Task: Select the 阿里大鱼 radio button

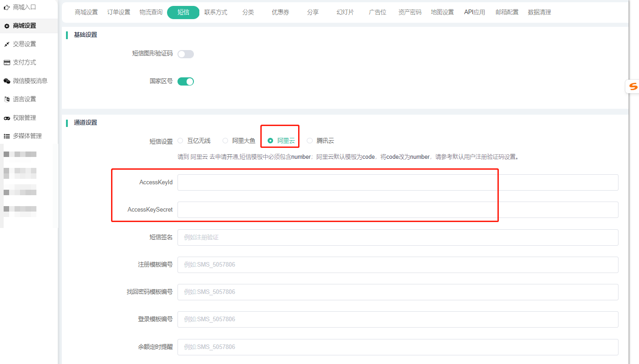Action: click(225, 141)
